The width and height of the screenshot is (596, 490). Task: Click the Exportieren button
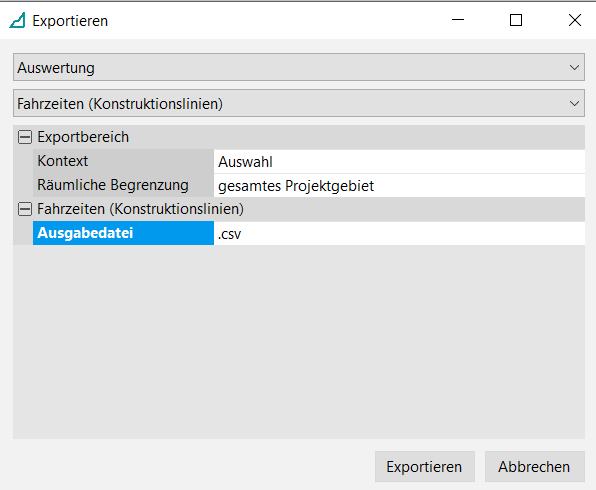(x=425, y=466)
